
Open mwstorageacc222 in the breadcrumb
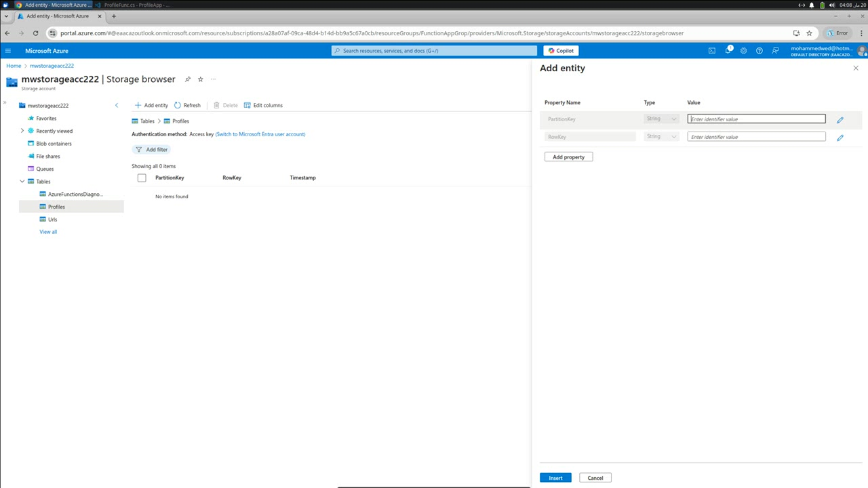click(52, 66)
